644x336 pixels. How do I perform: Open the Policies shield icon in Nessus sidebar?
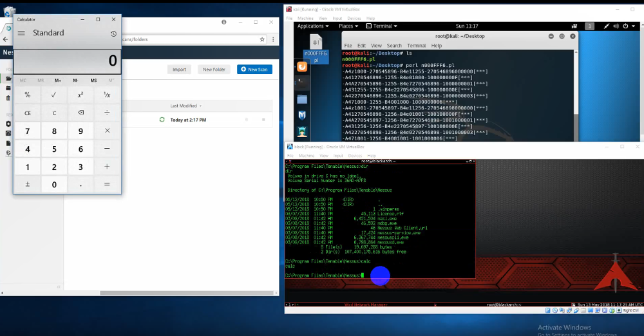8,124
